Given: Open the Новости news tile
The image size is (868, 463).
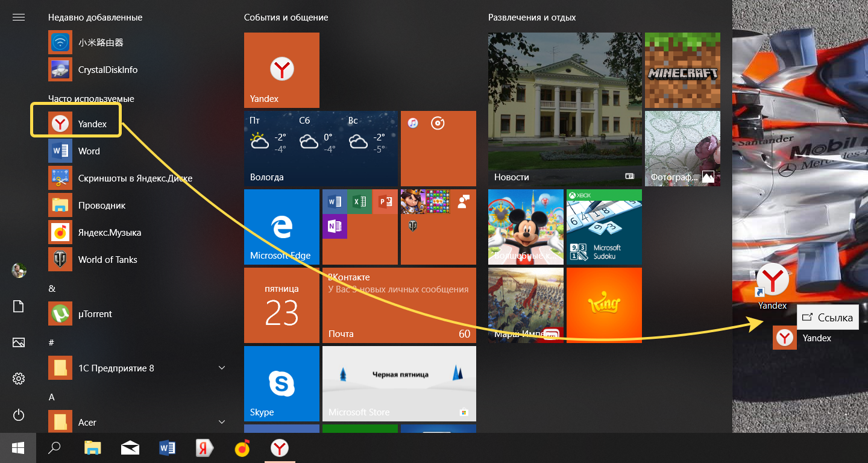Looking at the screenshot, I should [565, 109].
